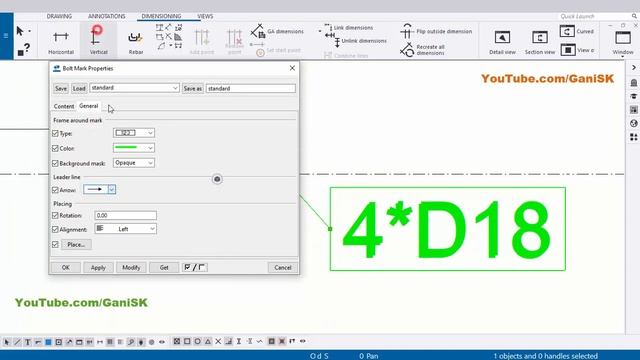Open the ANNOTATIONS ribbon tab
This screenshot has height=360, width=640.
tap(107, 16)
